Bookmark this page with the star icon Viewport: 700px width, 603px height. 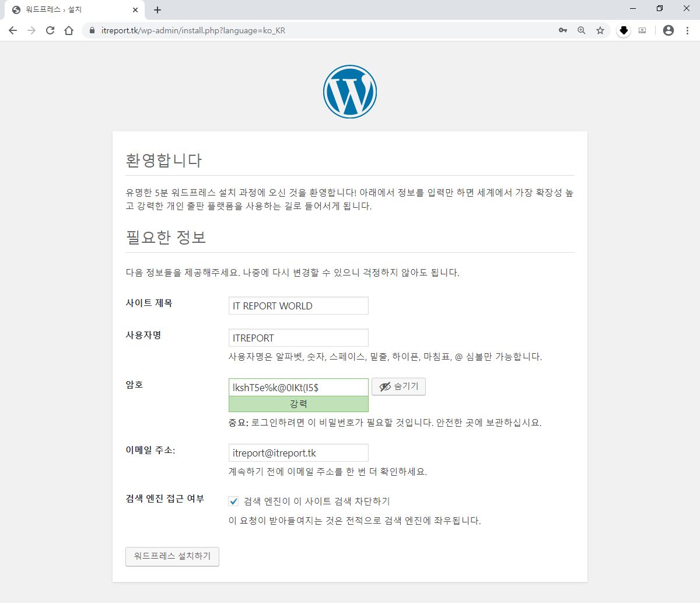(600, 30)
